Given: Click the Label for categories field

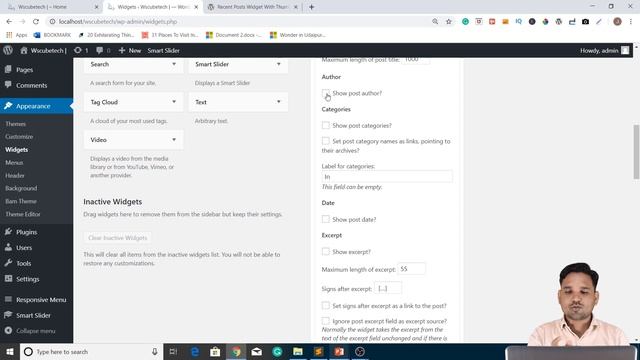Looking at the screenshot, I should (x=387, y=177).
